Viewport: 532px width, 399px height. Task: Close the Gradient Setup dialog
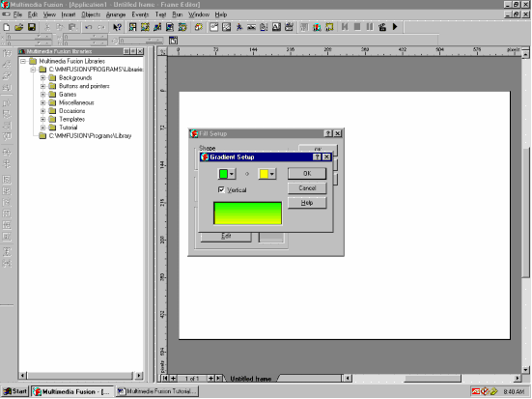click(326, 157)
